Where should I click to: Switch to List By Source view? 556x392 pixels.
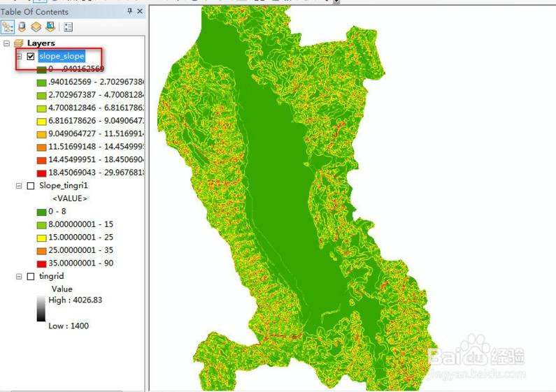(22, 27)
